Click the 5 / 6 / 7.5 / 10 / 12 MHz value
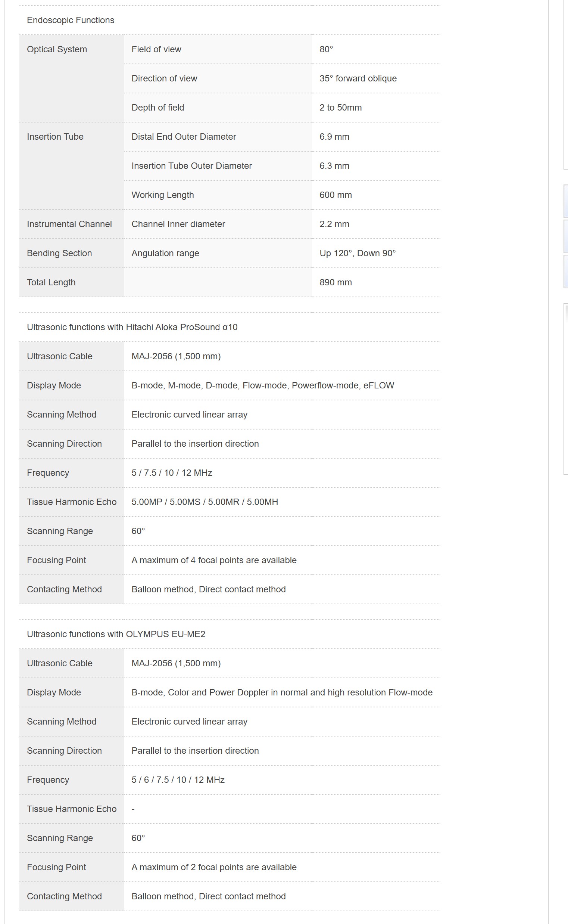The image size is (568, 924). pos(178,780)
